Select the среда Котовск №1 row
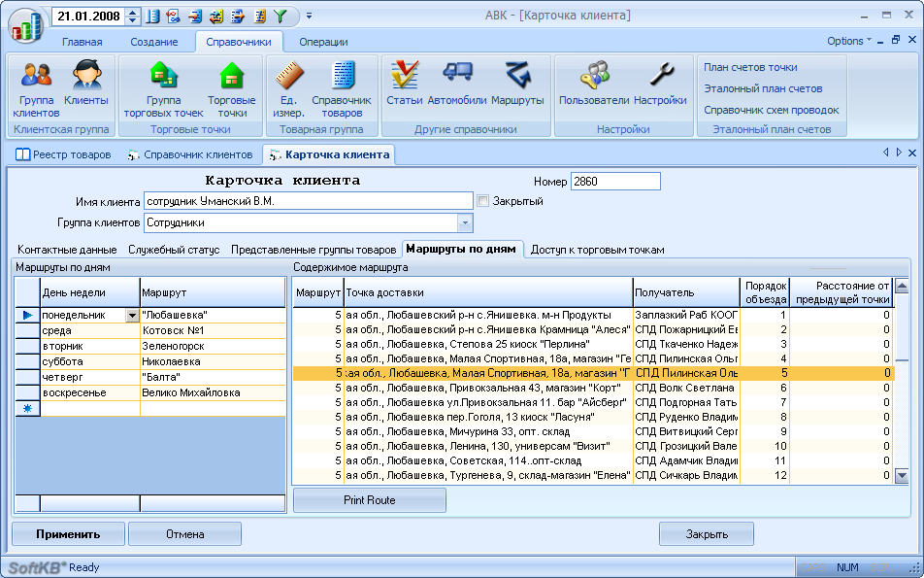Image resolution: width=924 pixels, height=578 pixels. [150, 331]
